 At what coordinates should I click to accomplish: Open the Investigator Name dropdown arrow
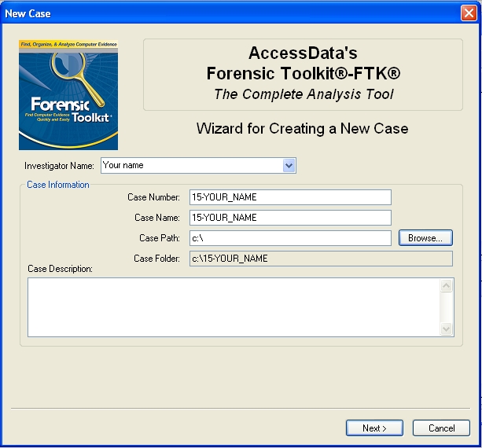[289, 166]
